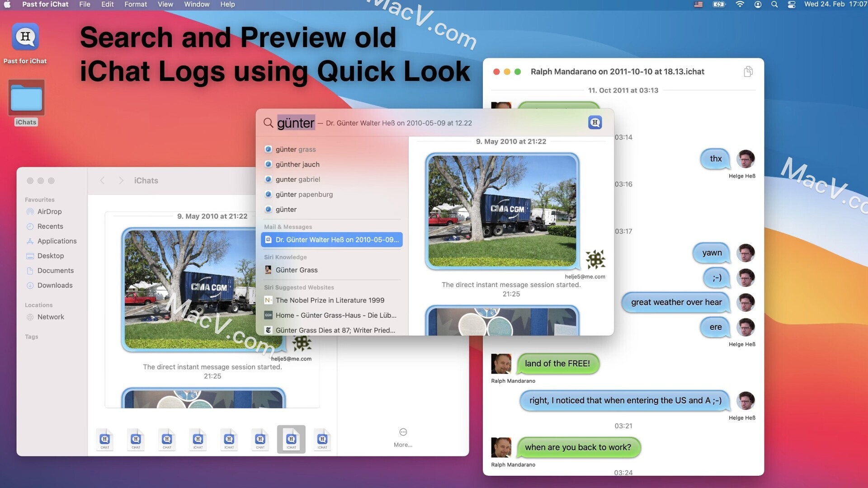Viewport: 868px width, 488px height.
Task: Open the Window menu
Action: (x=197, y=5)
